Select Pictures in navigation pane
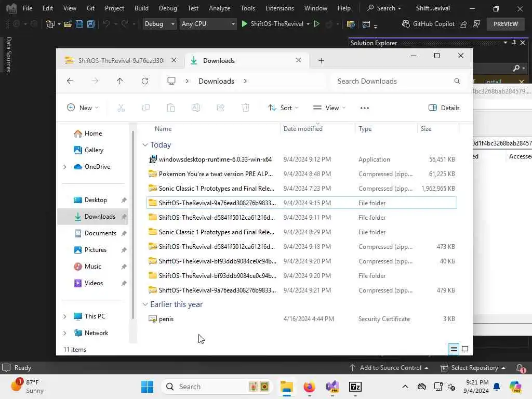532x399 pixels. click(96, 250)
